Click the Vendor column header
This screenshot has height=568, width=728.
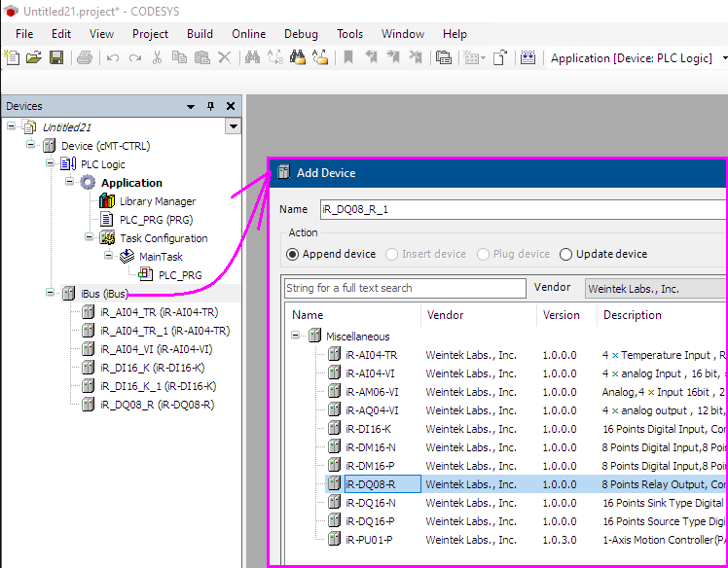tap(479, 315)
